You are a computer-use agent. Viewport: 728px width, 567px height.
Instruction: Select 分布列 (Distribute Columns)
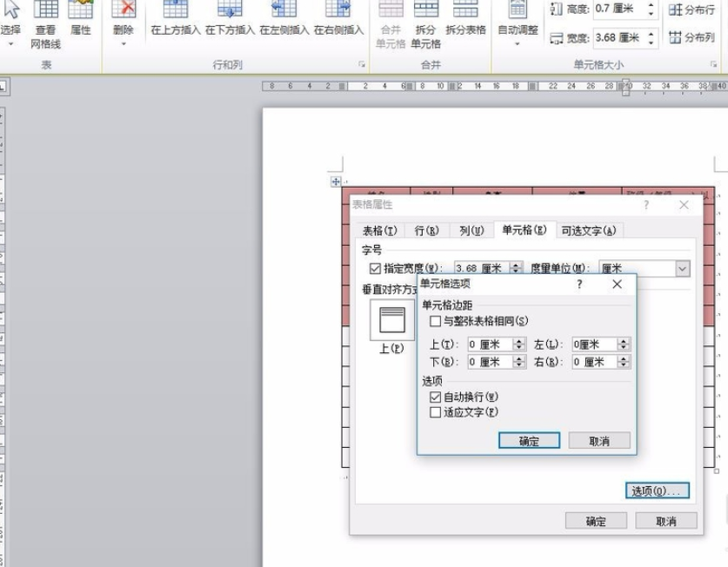pyautogui.click(x=691, y=37)
